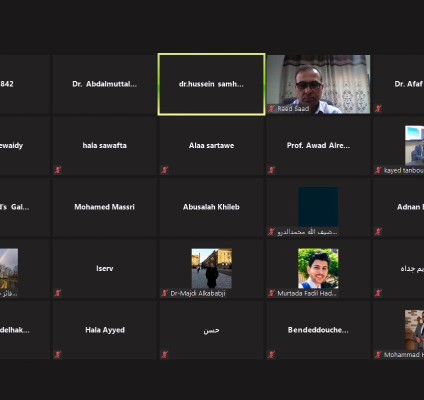Click the muted mic icon beside kayed tanbou... name

click(378, 170)
